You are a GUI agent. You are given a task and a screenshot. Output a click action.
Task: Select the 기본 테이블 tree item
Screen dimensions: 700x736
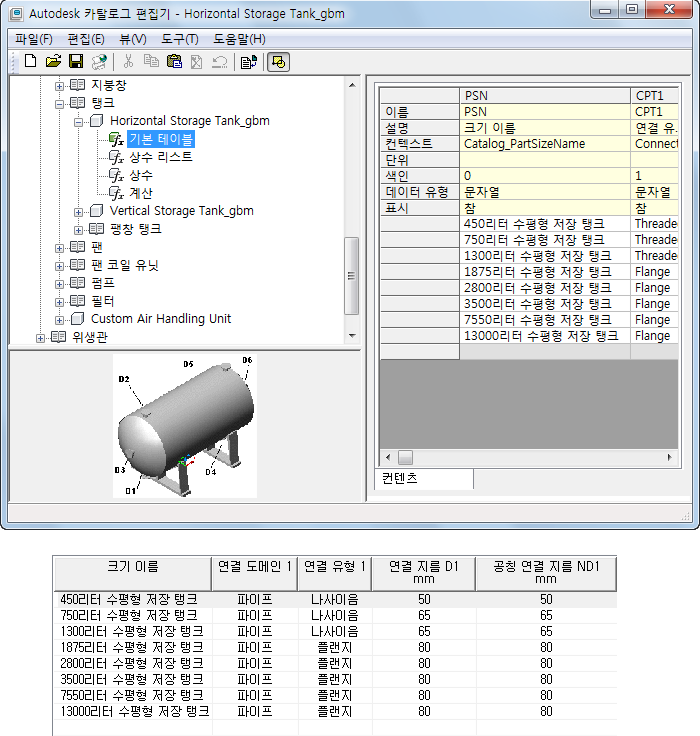pyautogui.click(x=161, y=139)
